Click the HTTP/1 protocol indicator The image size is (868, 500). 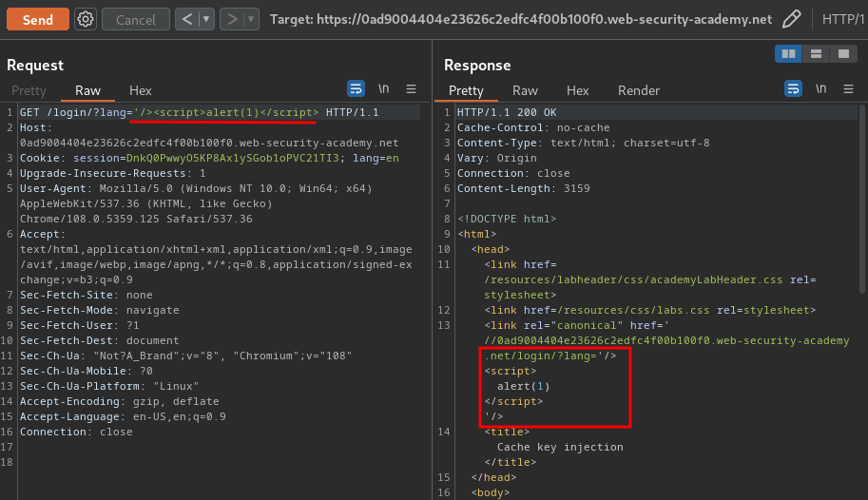coord(842,19)
